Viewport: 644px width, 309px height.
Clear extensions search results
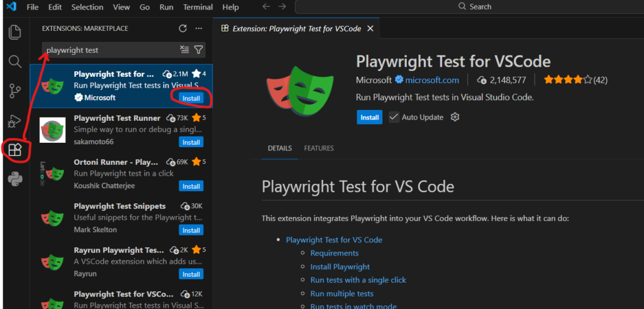click(x=184, y=50)
